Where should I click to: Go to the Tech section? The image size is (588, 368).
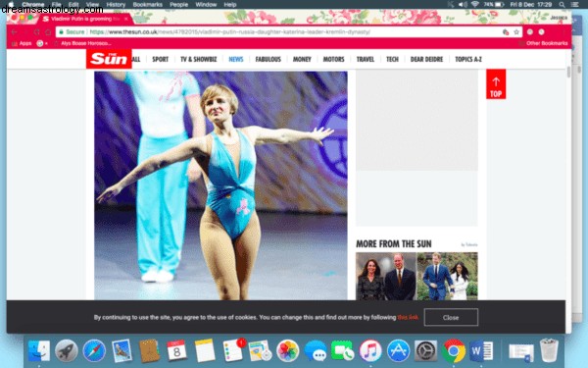point(392,59)
